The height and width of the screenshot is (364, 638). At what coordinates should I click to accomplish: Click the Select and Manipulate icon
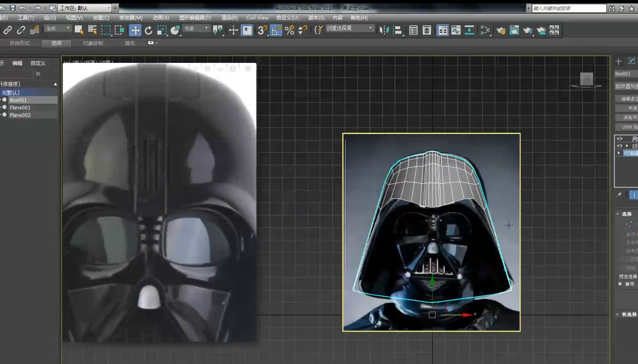click(233, 30)
